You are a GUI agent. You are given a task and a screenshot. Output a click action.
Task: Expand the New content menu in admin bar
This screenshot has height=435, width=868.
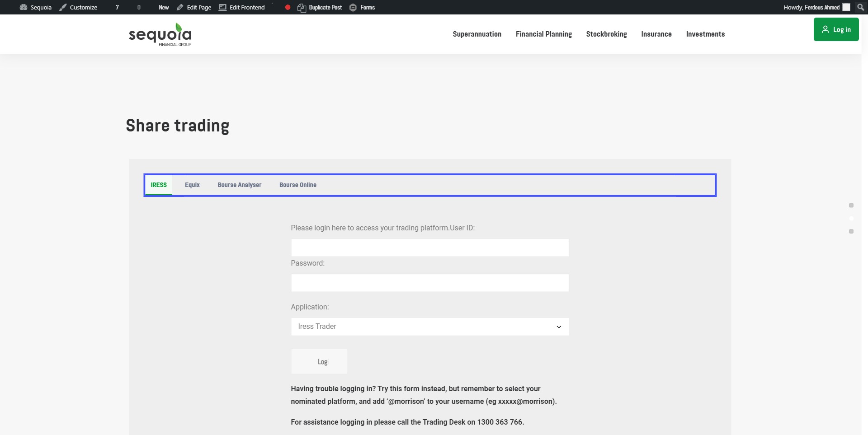pyautogui.click(x=164, y=7)
